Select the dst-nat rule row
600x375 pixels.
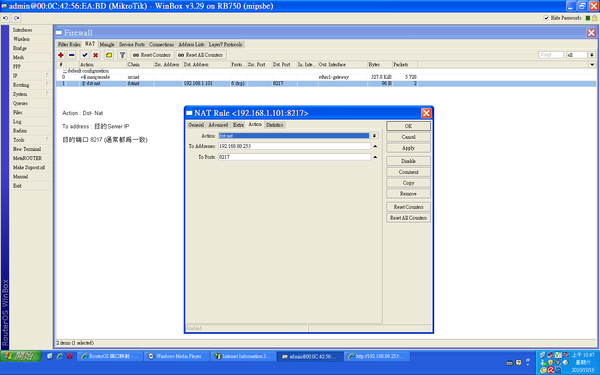(326, 83)
